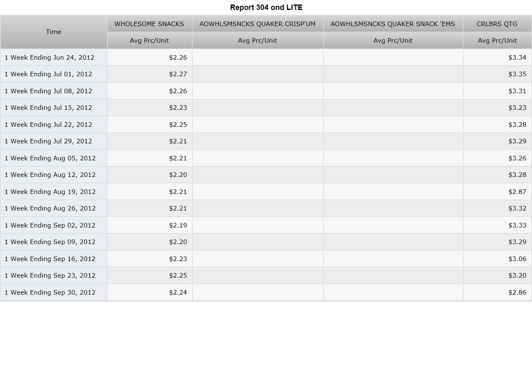Click Avg Prc/Unit under QUAKER SNACK 'EMS
Viewport: 532px width, 392px height.
(393, 41)
